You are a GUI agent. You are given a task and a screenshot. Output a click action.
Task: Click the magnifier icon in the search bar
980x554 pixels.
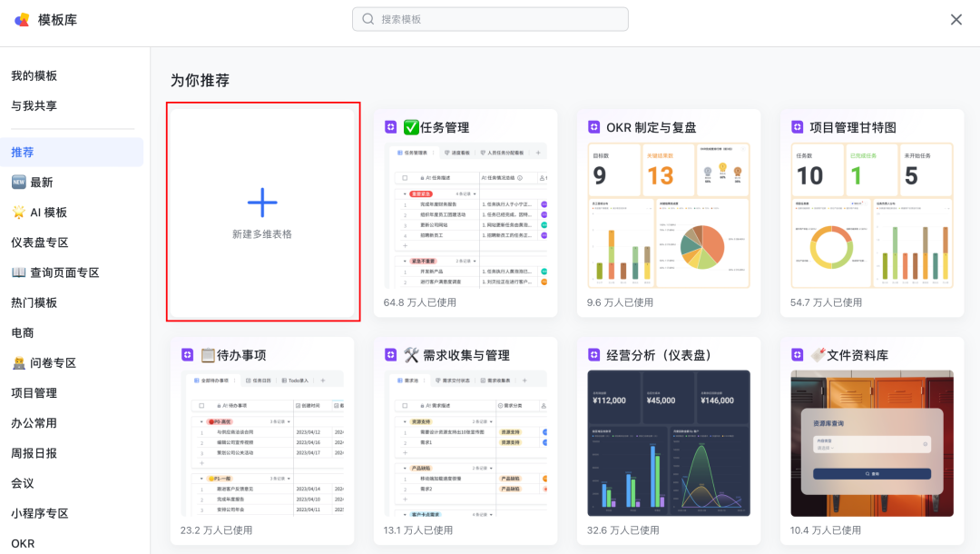point(367,18)
